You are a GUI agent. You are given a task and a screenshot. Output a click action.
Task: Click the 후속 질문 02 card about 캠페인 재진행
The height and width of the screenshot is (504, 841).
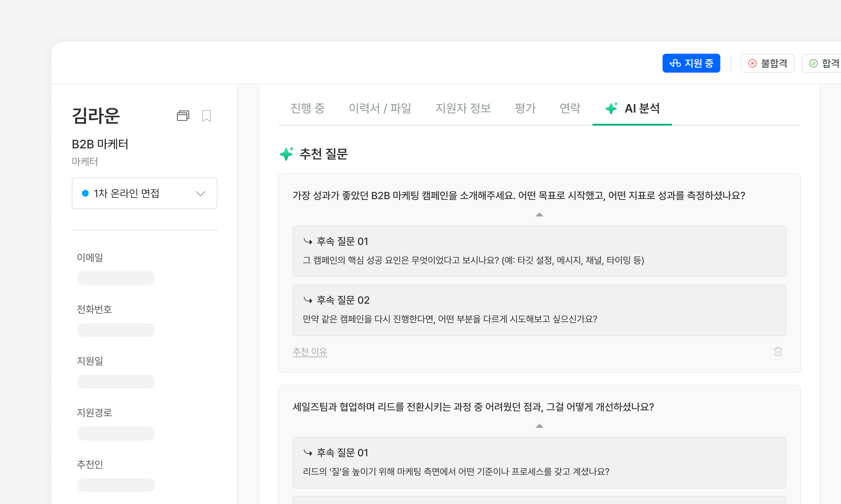[x=539, y=310]
